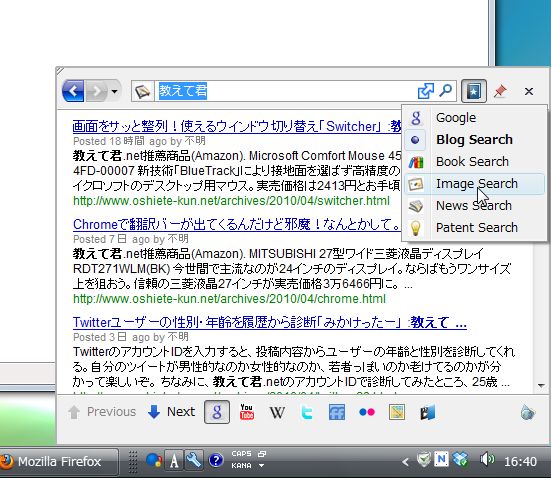Switch to Twitter search icon
The height and width of the screenshot is (478, 551).
pos(307,412)
